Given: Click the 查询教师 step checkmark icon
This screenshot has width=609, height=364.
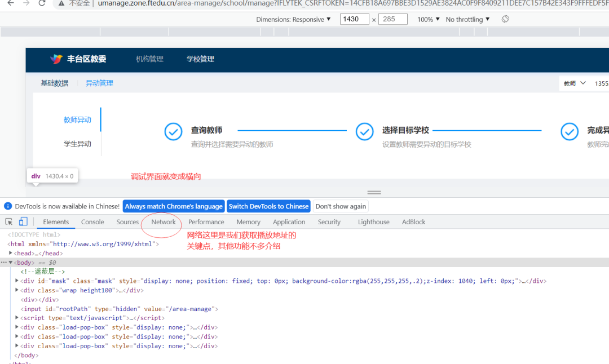Looking at the screenshot, I should (x=173, y=131).
